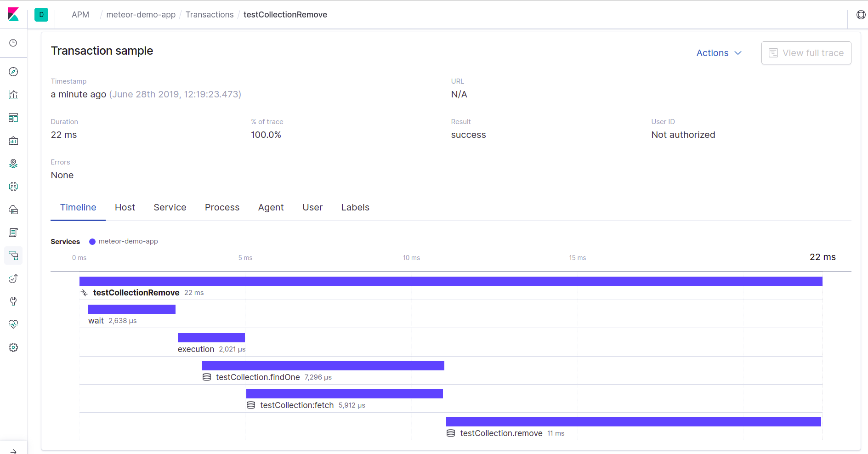Screen dimensions: 868x454
Task: Click the execution span label
Action: tap(196, 349)
